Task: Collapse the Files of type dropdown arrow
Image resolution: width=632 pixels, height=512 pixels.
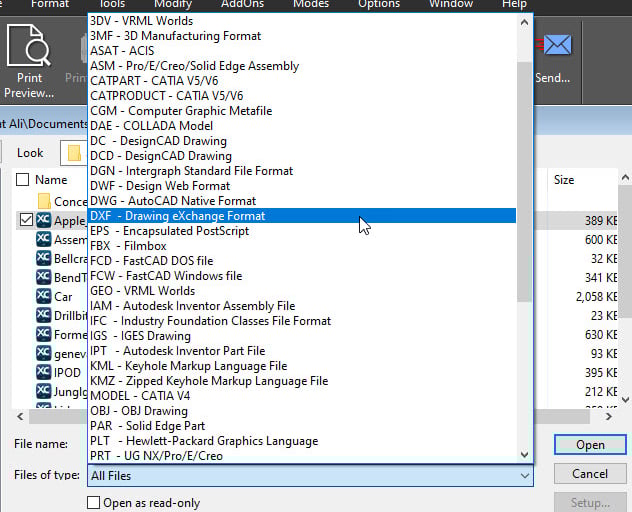Action: pos(524,476)
